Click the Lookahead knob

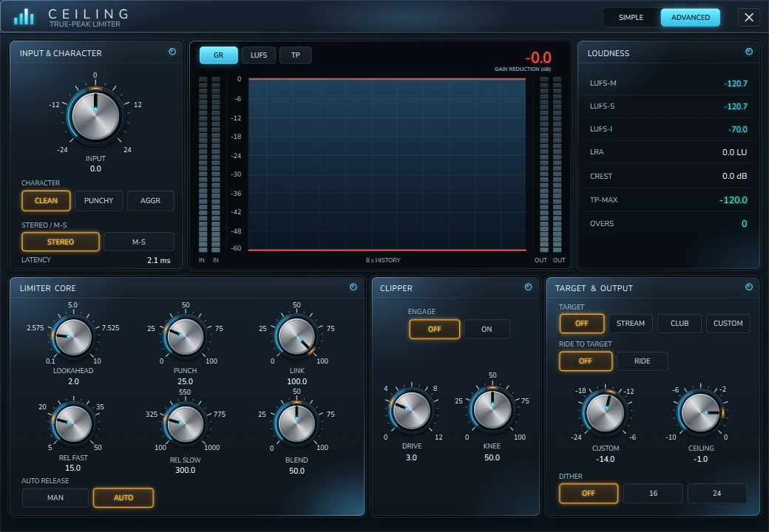pyautogui.click(x=72, y=337)
